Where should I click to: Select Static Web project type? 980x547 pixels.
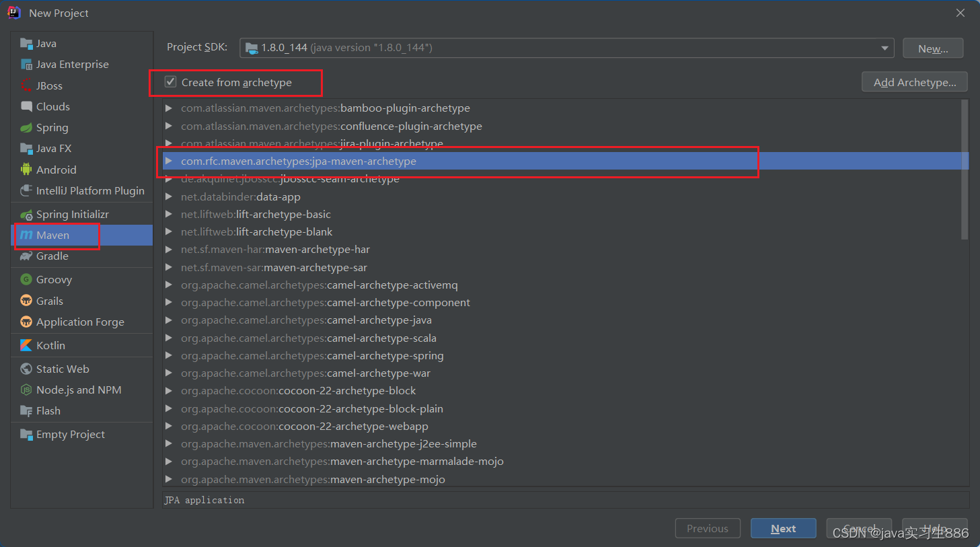tap(82, 369)
